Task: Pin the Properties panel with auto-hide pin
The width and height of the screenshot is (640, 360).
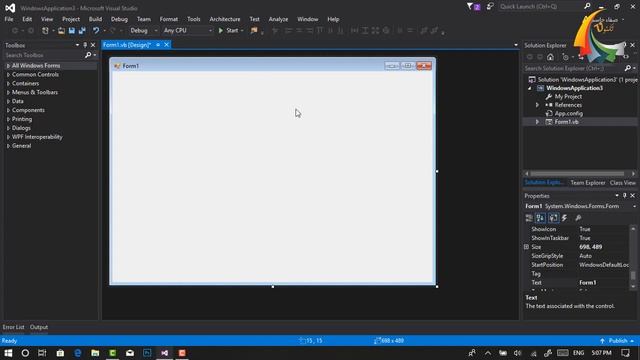Action: (x=624, y=196)
